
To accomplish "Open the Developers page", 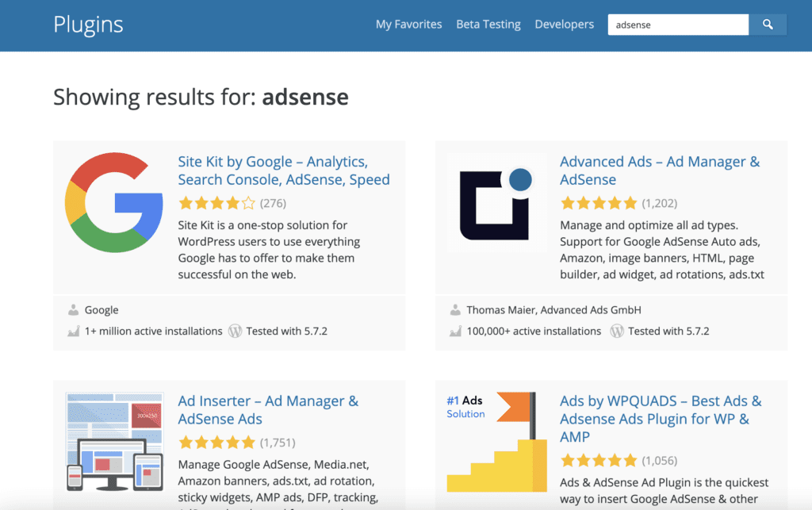I will [x=565, y=25].
